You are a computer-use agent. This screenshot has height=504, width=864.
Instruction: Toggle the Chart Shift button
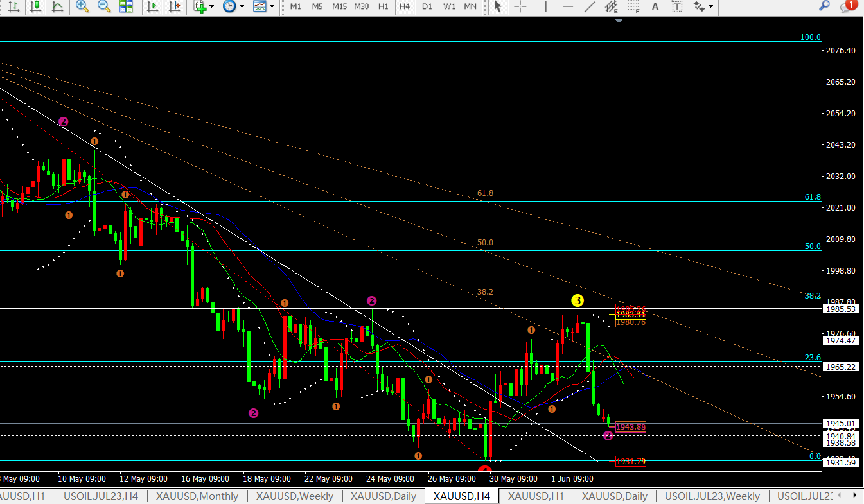[173, 6]
